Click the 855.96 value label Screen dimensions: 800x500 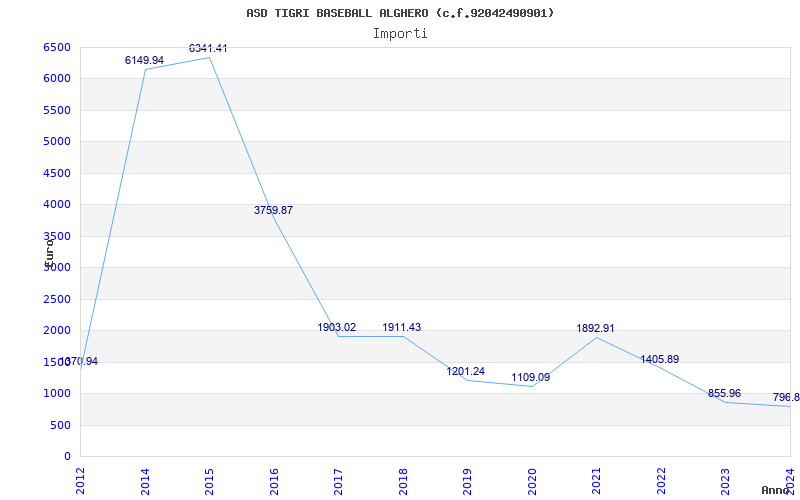(724, 393)
